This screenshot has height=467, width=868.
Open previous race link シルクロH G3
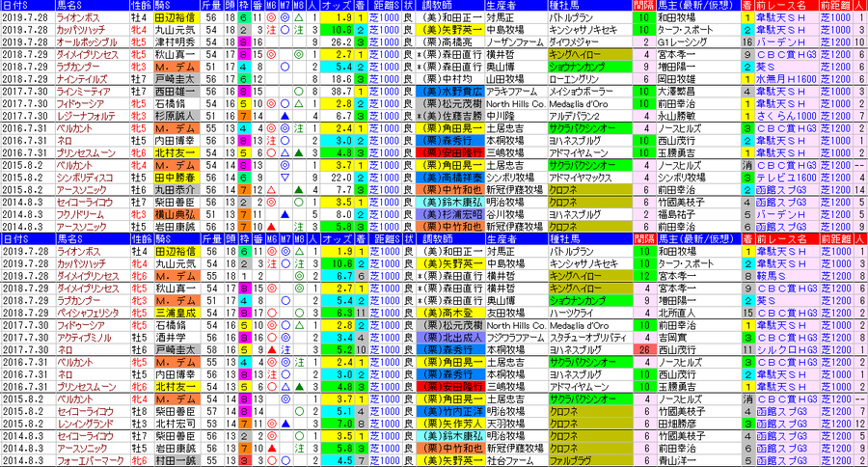786,349
